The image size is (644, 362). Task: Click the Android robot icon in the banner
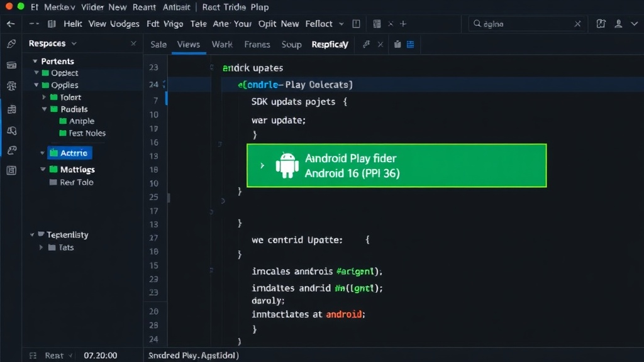[x=287, y=165]
